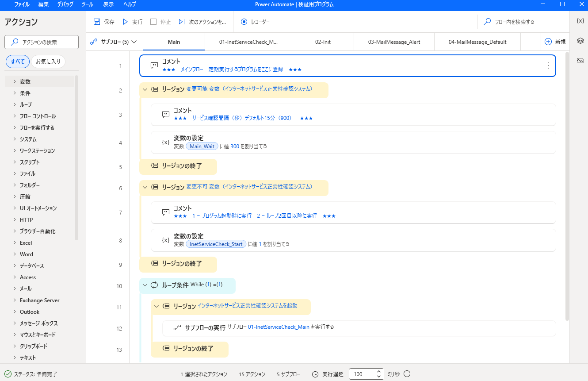Click comment bubble icon on row 7

pos(166,212)
